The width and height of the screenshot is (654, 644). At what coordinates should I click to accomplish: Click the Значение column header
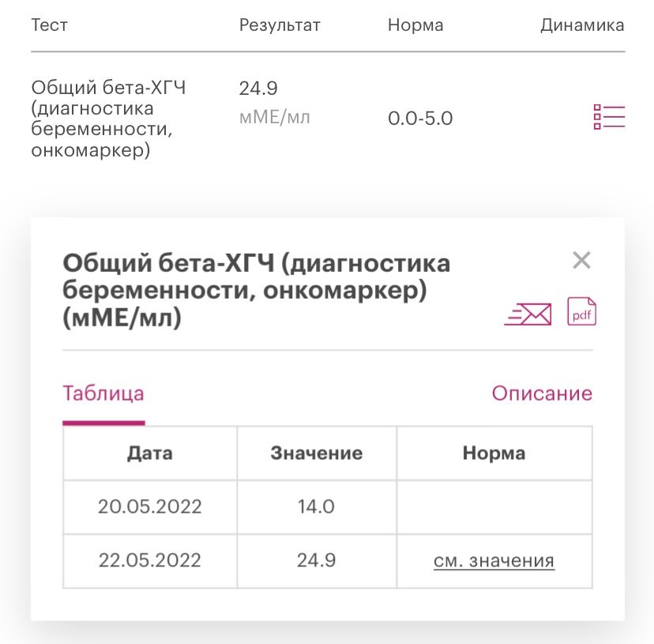click(316, 453)
